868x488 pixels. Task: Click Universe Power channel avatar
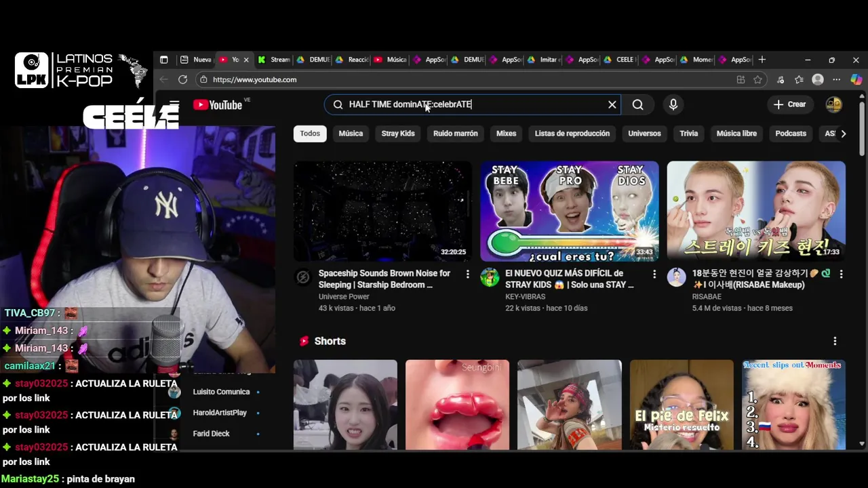[x=303, y=277]
